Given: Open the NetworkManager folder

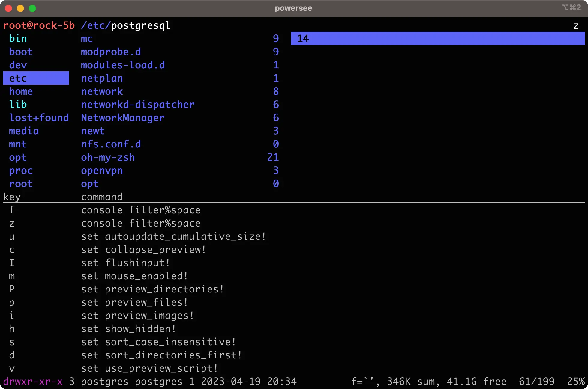Looking at the screenshot, I should click(x=123, y=118).
